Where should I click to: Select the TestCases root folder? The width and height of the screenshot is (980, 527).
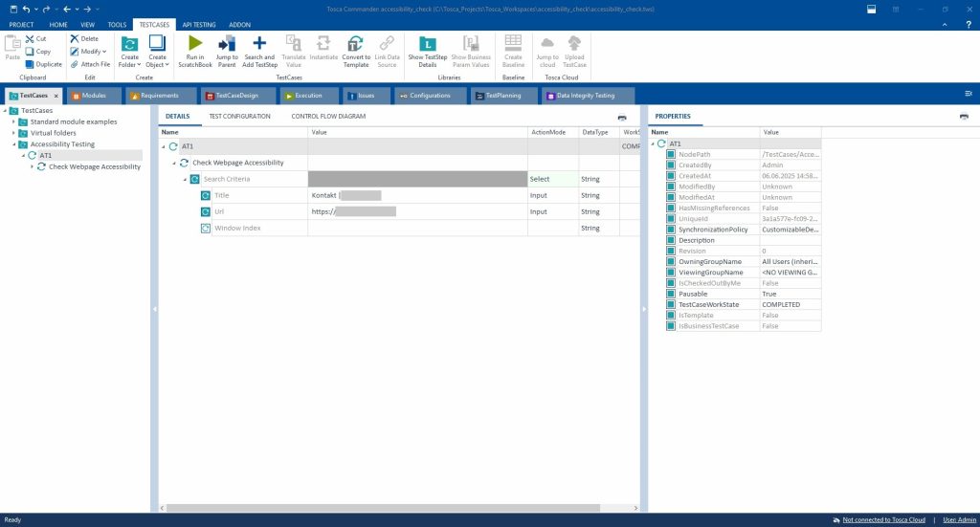coord(37,111)
